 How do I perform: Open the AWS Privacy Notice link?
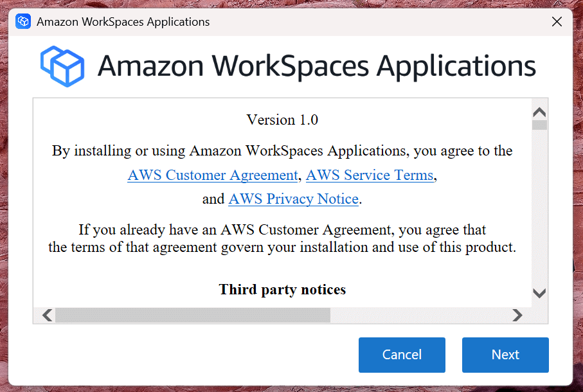click(x=293, y=199)
